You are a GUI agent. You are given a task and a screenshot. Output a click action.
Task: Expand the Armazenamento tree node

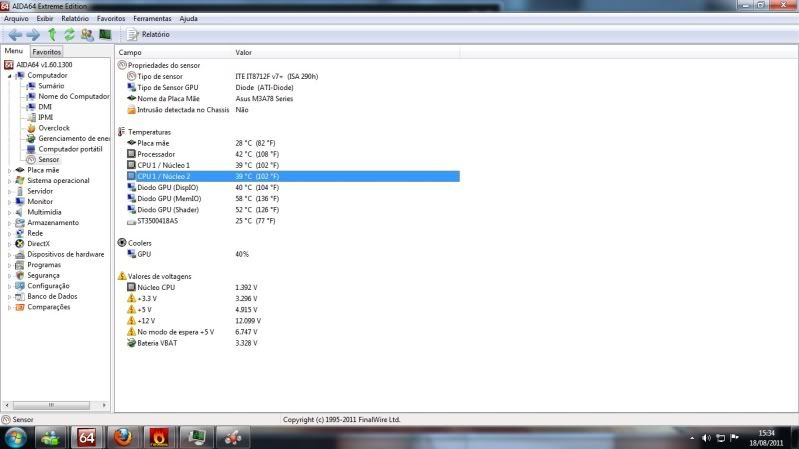10,223
